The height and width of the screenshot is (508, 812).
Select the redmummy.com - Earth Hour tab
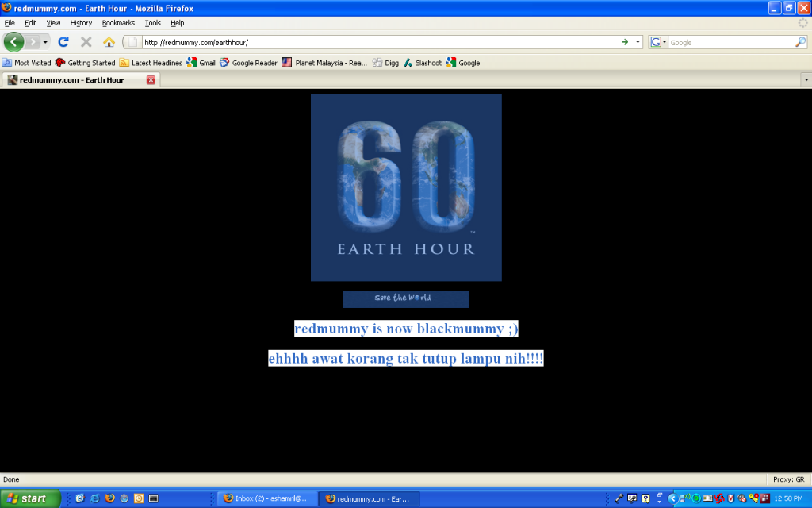[81, 80]
